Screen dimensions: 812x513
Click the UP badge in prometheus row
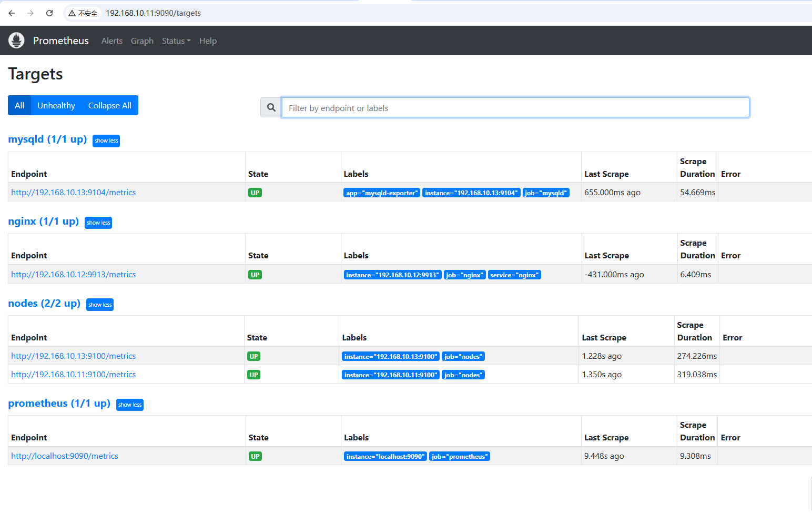pyautogui.click(x=255, y=456)
